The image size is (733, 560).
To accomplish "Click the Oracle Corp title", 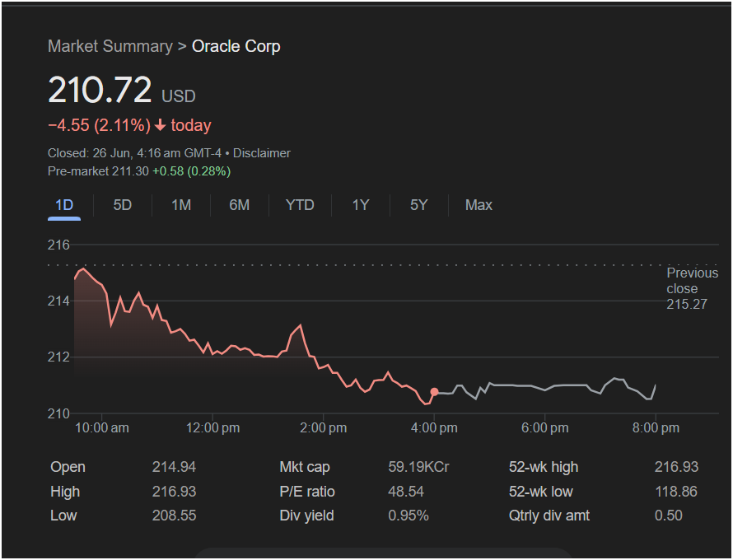I will click(x=236, y=46).
